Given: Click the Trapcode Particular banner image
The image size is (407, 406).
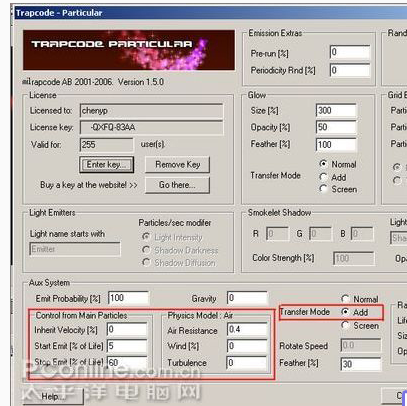Looking at the screenshot, I should [x=129, y=50].
